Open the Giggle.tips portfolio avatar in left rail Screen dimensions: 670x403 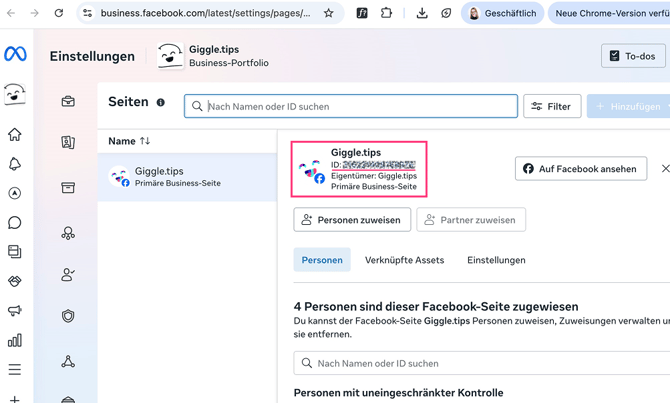(15, 94)
